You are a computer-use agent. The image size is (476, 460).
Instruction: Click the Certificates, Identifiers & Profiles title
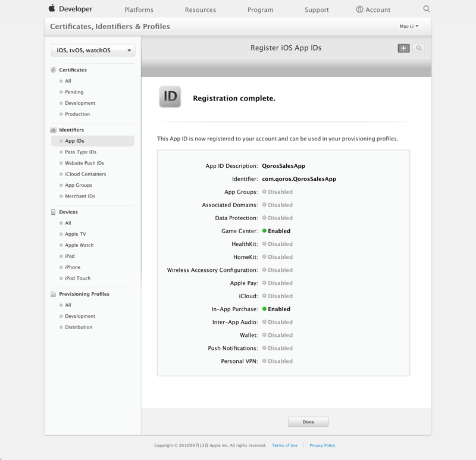point(110,26)
